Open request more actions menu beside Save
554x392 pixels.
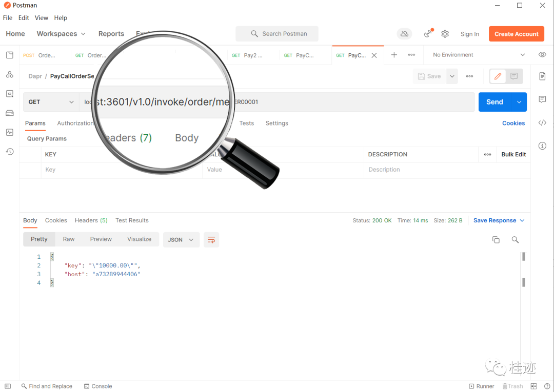click(x=469, y=76)
